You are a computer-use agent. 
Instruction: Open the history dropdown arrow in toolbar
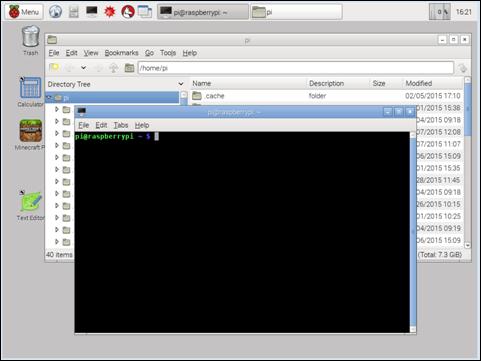(83, 68)
